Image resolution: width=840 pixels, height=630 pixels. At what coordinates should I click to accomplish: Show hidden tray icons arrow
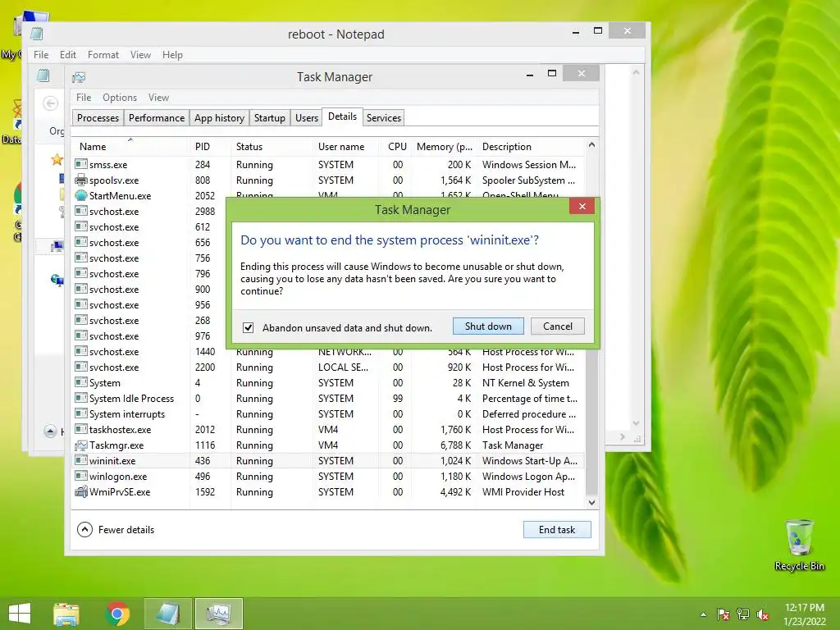click(x=703, y=614)
